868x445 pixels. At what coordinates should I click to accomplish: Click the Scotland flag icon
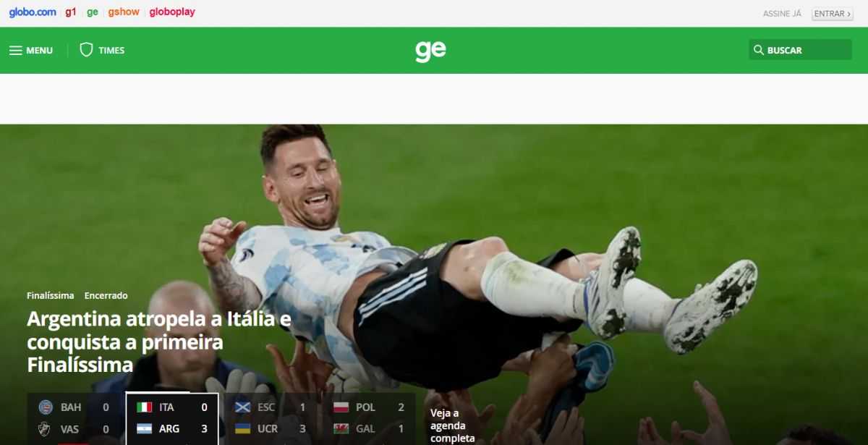click(242, 407)
